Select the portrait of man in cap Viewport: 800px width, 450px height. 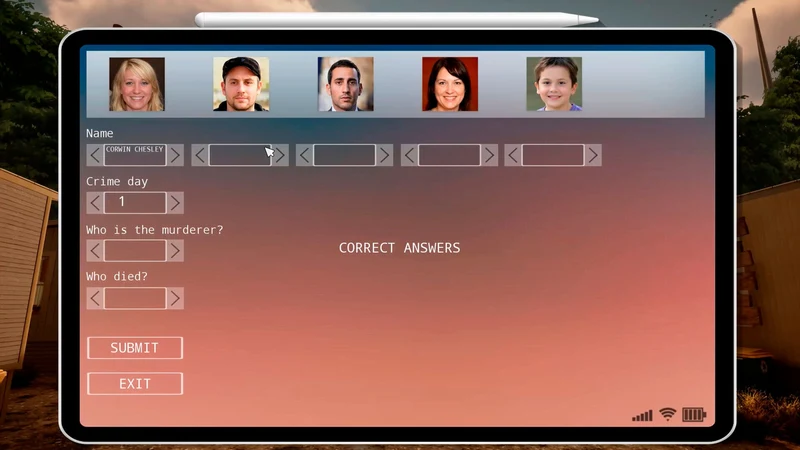coord(241,84)
